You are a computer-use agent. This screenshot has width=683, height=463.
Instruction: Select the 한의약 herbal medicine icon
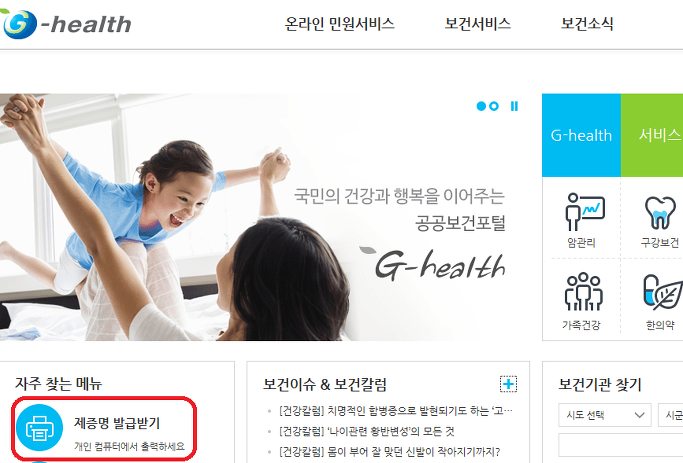[x=663, y=292]
